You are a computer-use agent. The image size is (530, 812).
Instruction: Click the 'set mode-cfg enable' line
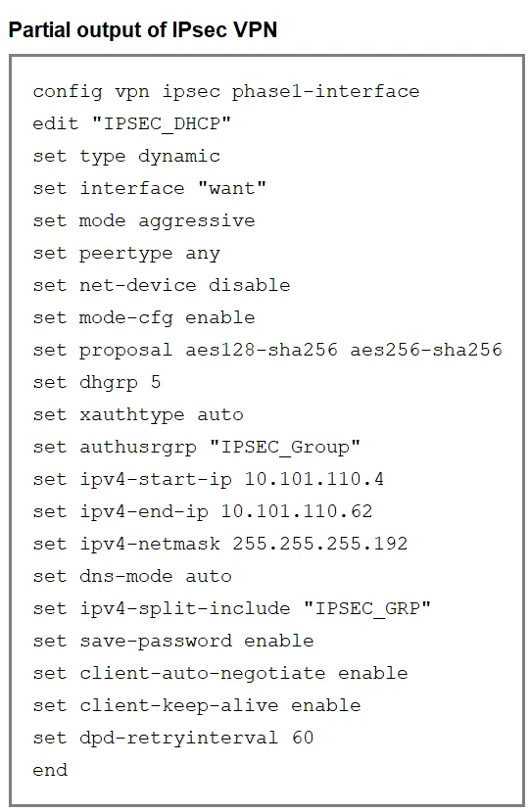tap(143, 318)
